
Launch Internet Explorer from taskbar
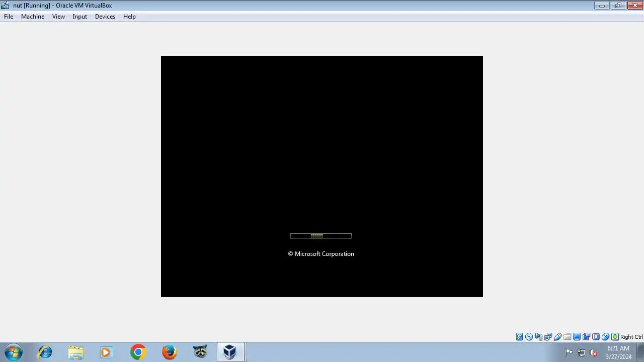(45, 352)
